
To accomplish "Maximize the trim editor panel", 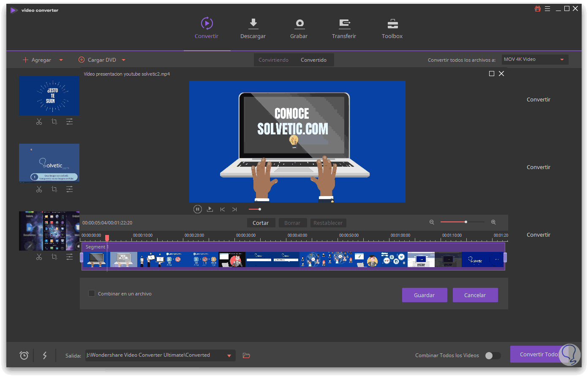I will [492, 74].
